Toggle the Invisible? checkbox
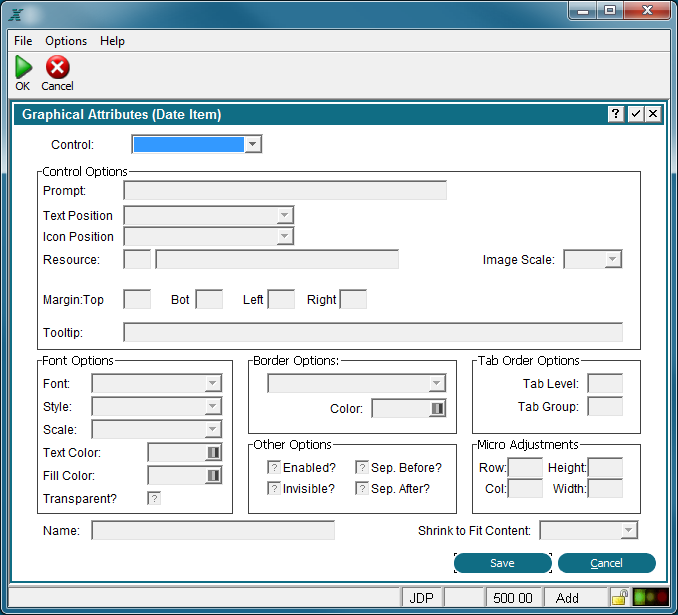 (x=274, y=488)
